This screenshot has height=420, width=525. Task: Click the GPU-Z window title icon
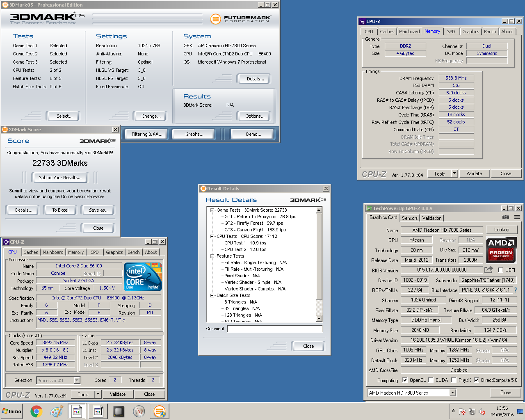[369, 208]
